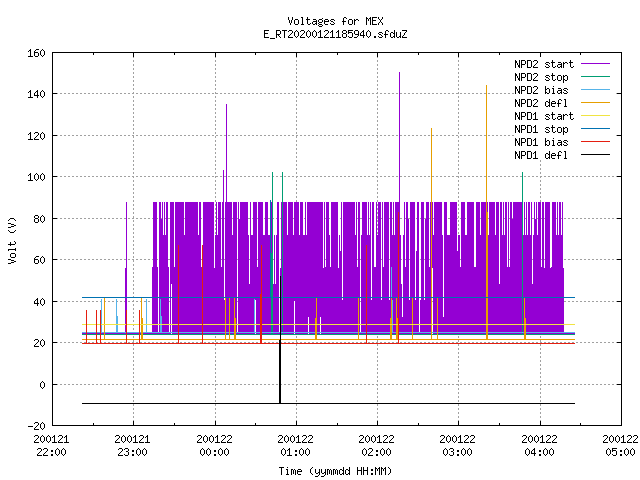Click the purple spike reaching 135 V

tap(227, 153)
